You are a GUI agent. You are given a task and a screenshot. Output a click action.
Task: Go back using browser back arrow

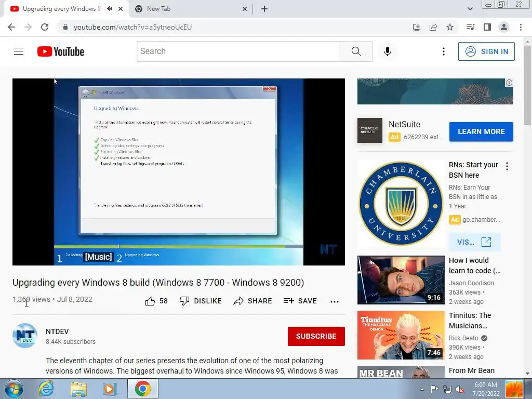coord(11,27)
